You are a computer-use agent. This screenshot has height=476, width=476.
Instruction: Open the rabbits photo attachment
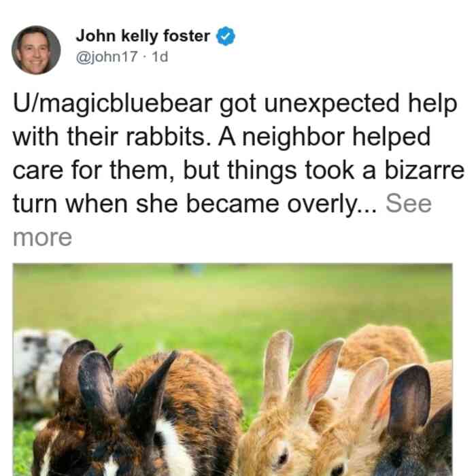tap(233, 370)
